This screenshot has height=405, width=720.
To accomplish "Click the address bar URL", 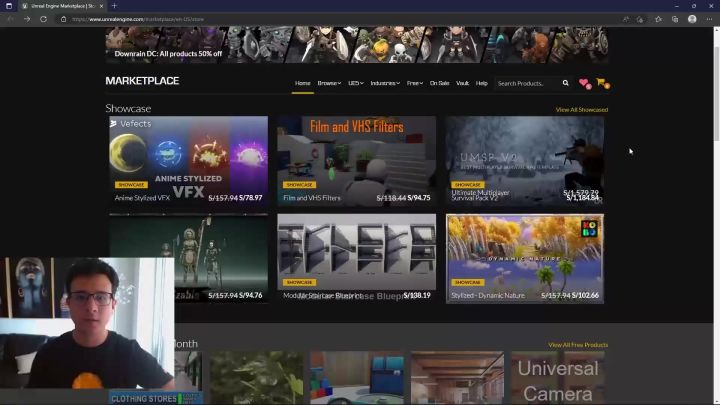I will (138, 19).
